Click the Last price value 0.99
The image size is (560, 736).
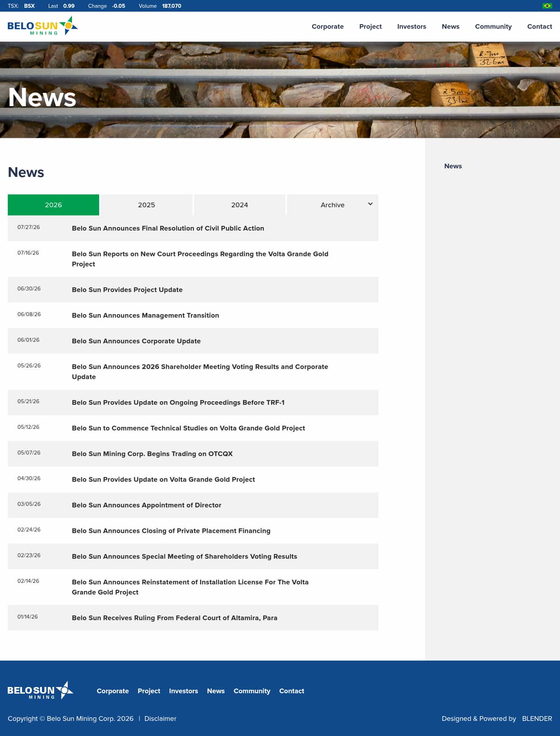(x=69, y=6)
